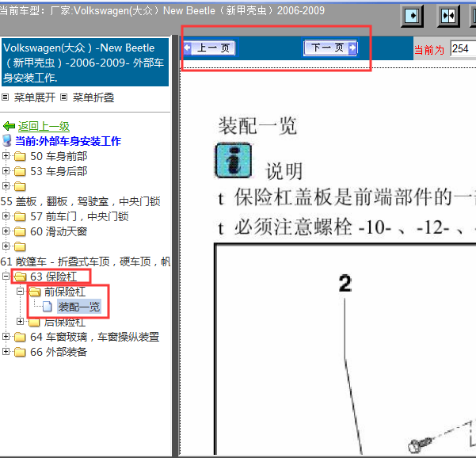Expand the 后保险杠 subfolder
The height and width of the screenshot is (458, 476).
(x=20, y=321)
